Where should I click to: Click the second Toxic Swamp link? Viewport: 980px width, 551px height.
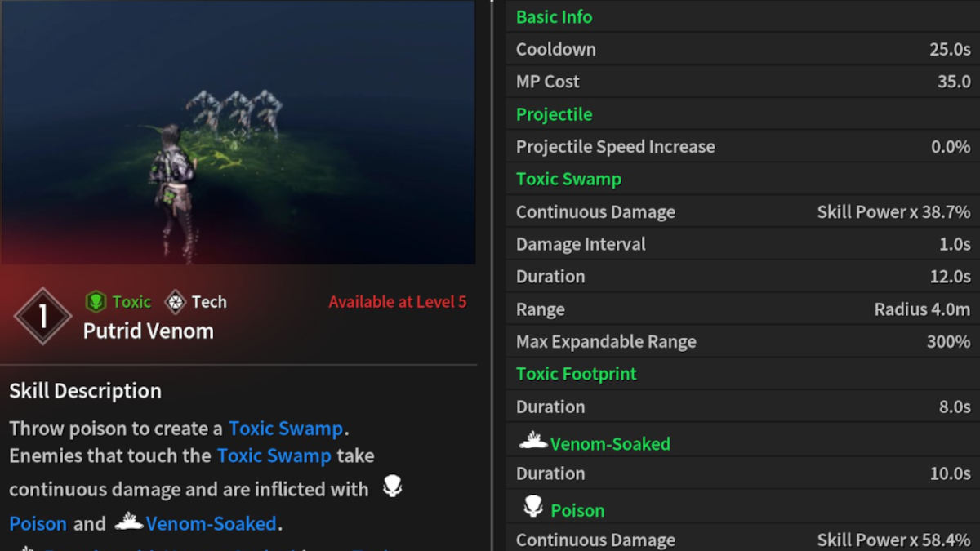(x=274, y=455)
